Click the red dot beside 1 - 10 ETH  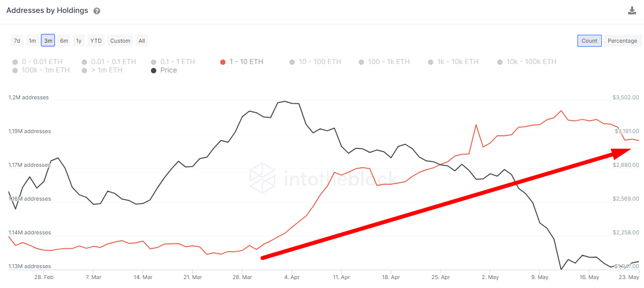coord(223,62)
